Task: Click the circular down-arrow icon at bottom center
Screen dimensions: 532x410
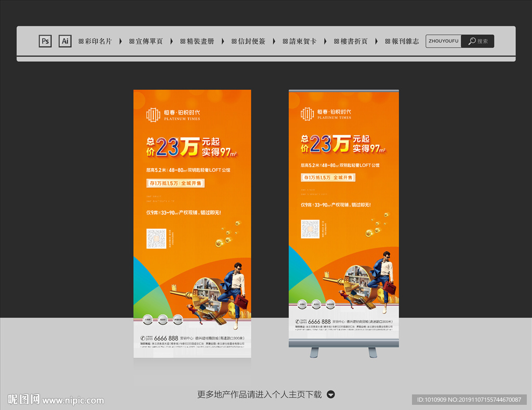Action: tap(331, 394)
